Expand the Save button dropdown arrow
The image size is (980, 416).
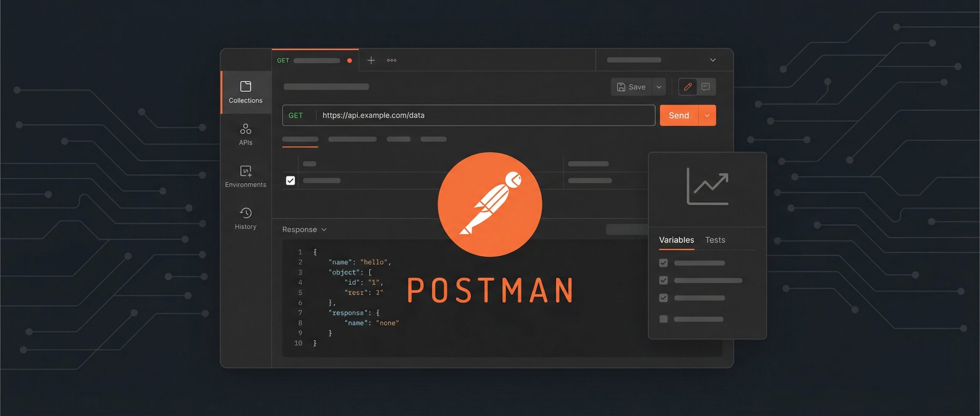click(x=659, y=87)
